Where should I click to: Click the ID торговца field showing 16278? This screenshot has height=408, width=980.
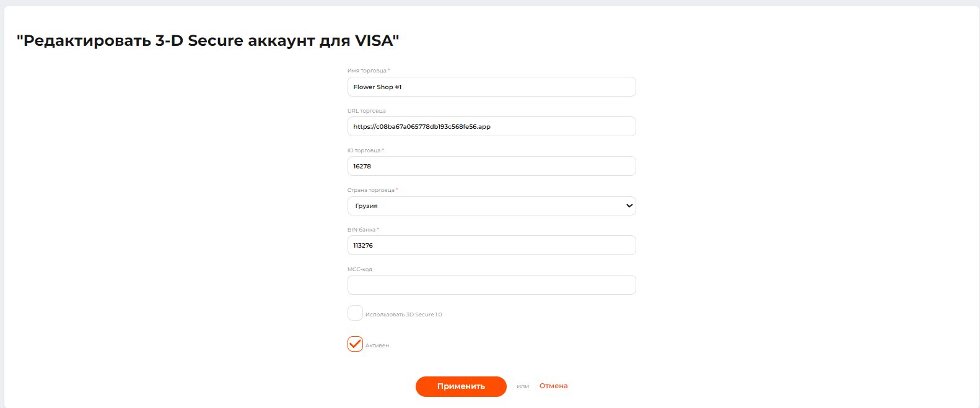tap(491, 166)
